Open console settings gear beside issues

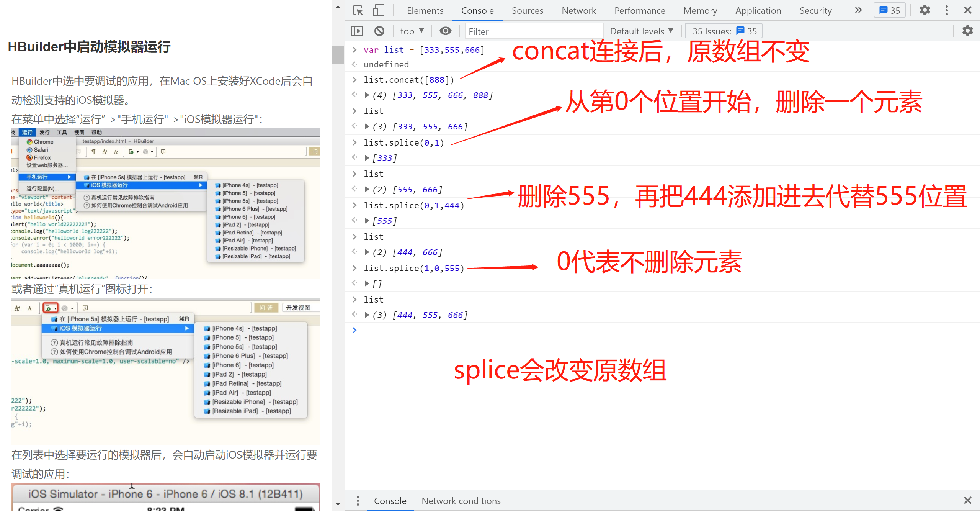point(967,31)
